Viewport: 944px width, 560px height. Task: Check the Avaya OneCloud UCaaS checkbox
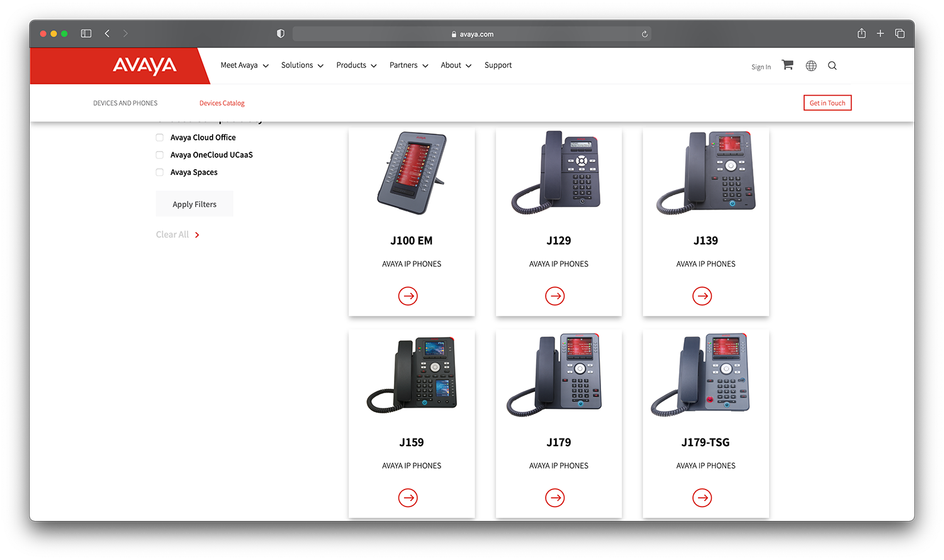(x=160, y=155)
